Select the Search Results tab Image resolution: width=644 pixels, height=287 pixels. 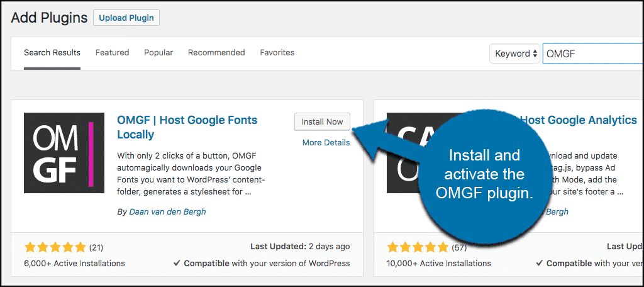(x=52, y=53)
